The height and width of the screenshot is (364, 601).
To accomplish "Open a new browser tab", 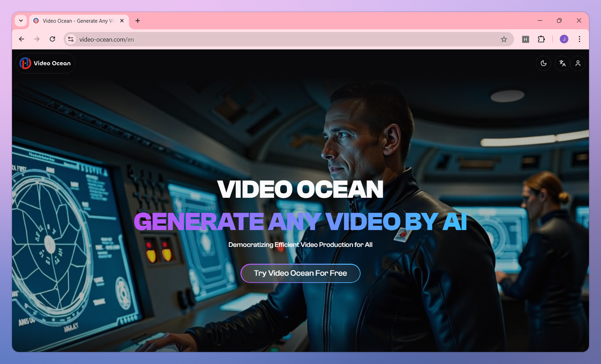I will click(138, 21).
